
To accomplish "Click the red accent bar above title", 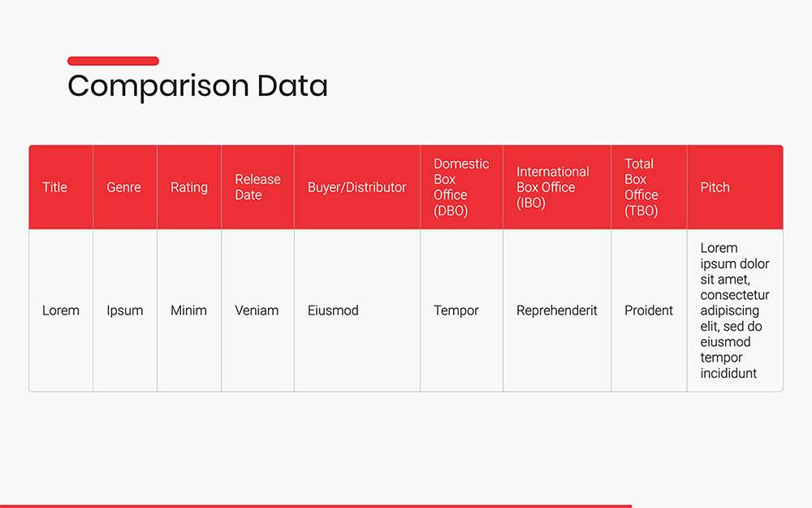I will (113, 61).
